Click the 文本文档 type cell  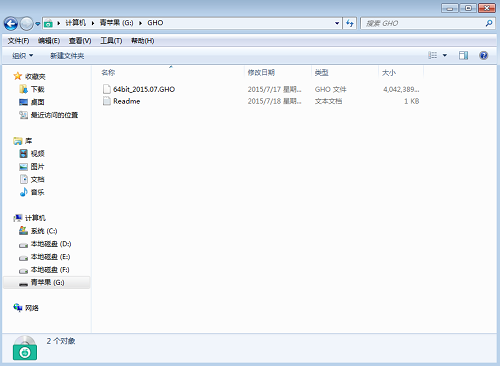[328, 101]
